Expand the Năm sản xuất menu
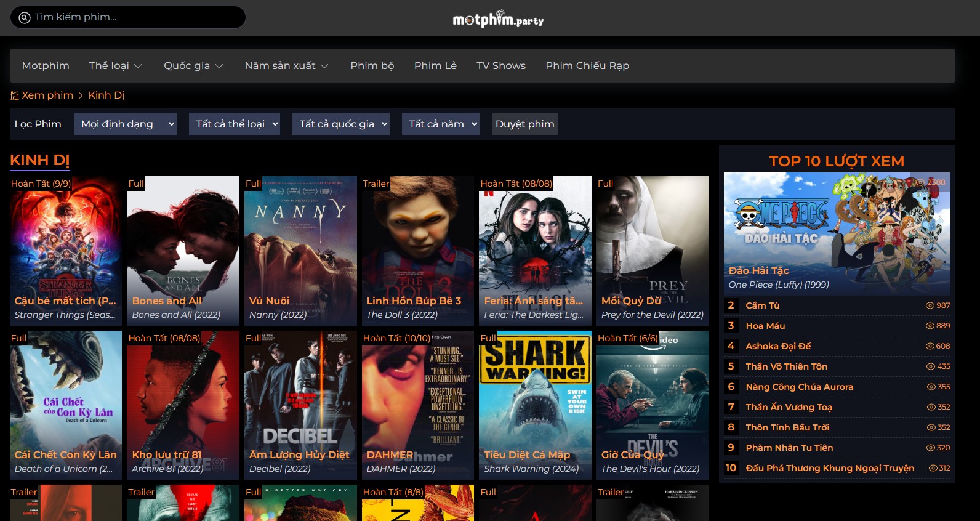The width and height of the screenshot is (980, 521). point(286,66)
